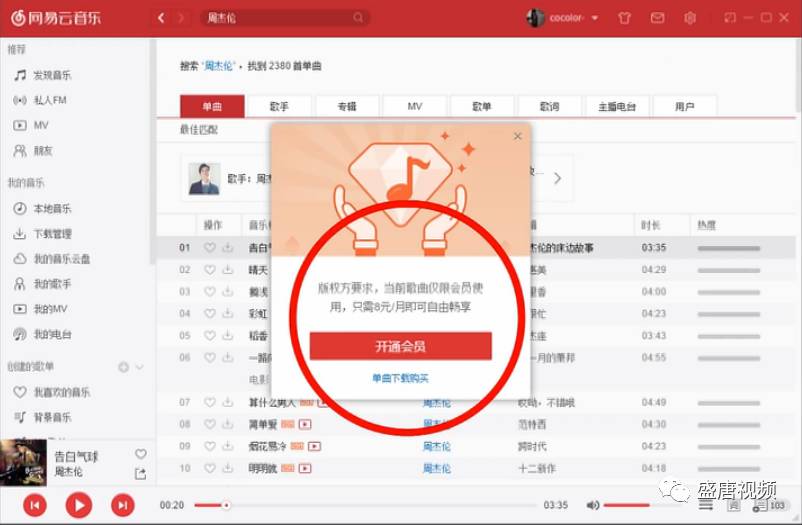This screenshot has height=525, width=802.
Task: Skip to next track
Action: point(123,506)
